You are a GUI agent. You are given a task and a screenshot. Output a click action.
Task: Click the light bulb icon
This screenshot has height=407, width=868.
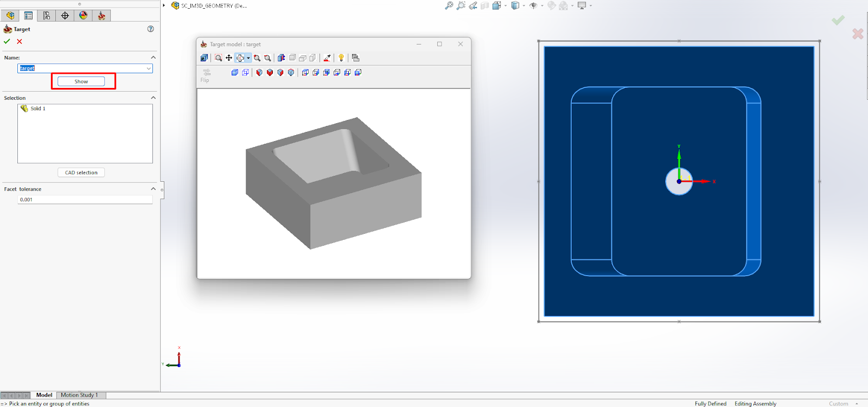(341, 58)
